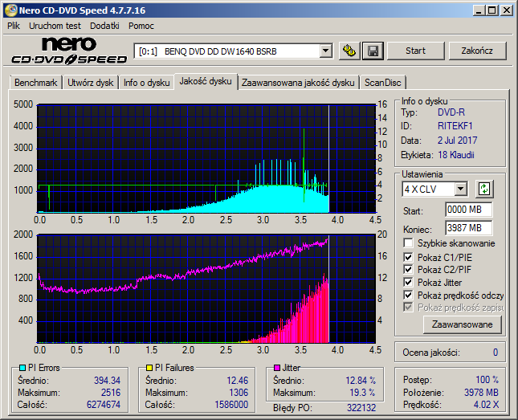This screenshot has width=518, height=420.
Task: Click the Nero disc icon in title bar
Action: (10, 10)
